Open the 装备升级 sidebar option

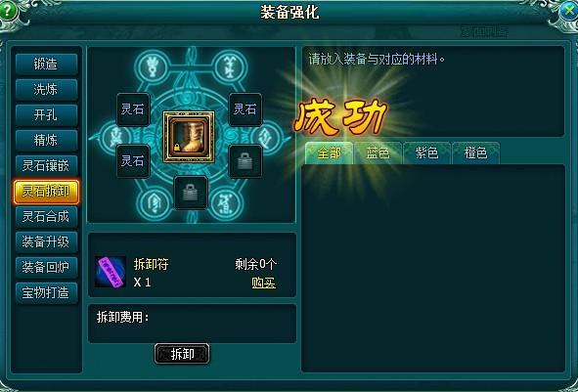click(46, 241)
